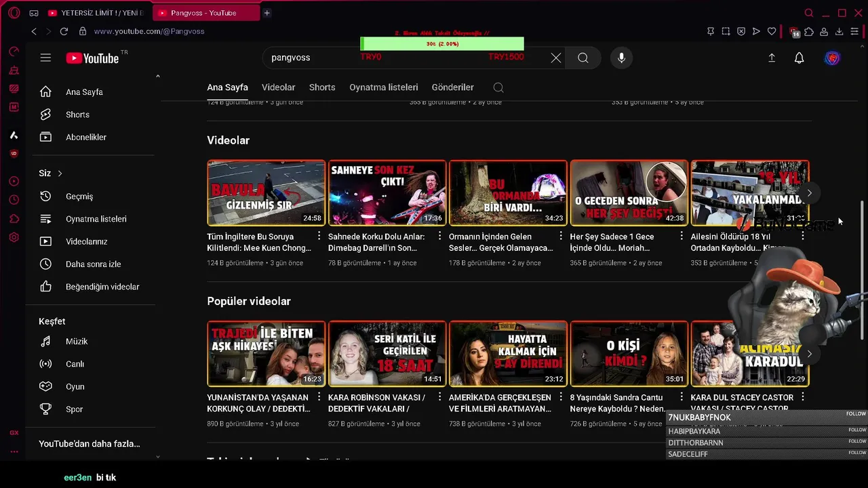The image size is (868, 488).
Task: Open video title 8 Yaşındaki Sandra Cantu
Action: (x=617, y=403)
